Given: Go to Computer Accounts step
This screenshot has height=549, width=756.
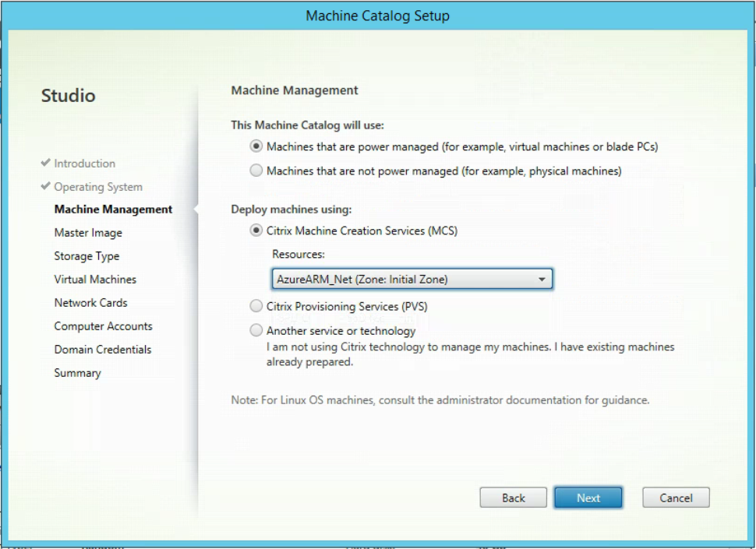Looking at the screenshot, I should point(103,326).
